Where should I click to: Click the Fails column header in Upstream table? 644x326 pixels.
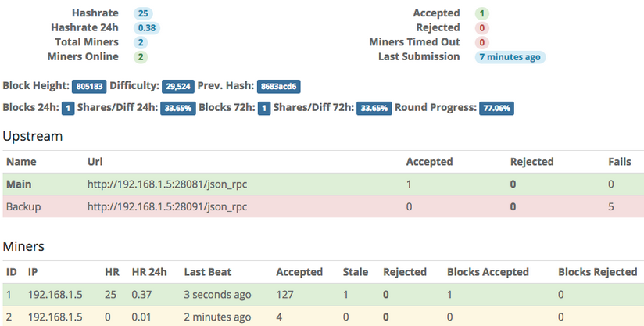(x=620, y=162)
